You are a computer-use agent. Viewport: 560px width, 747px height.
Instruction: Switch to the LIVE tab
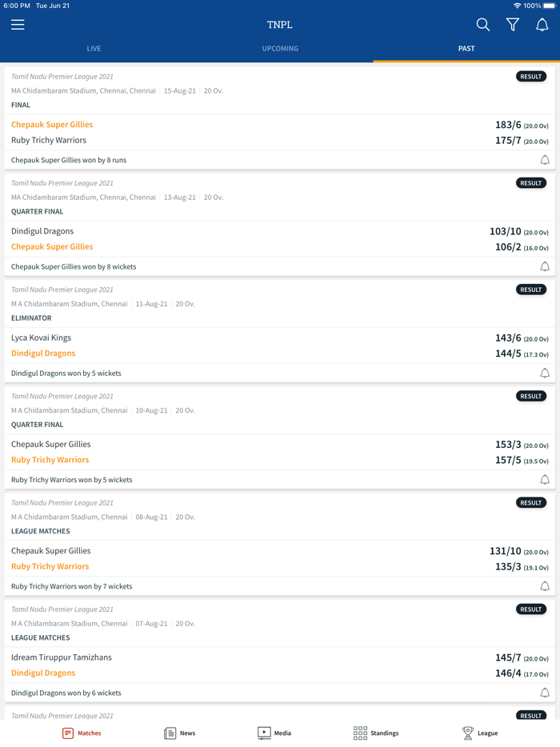[94, 49]
